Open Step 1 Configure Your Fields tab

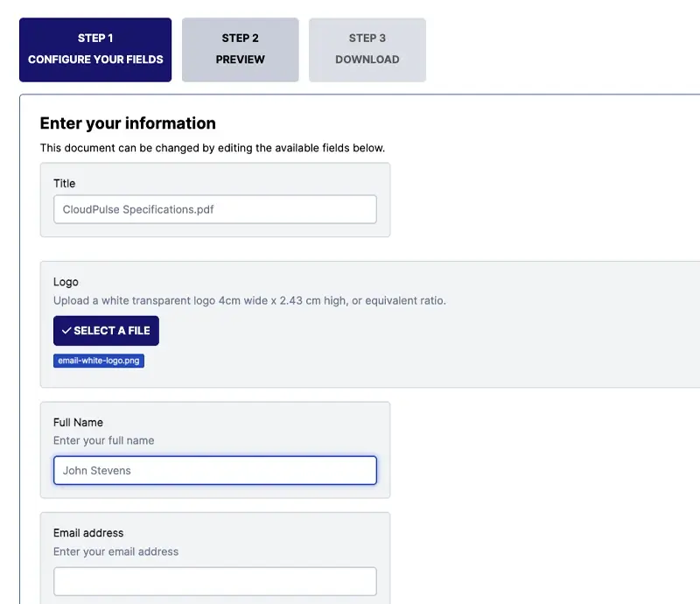pos(95,50)
